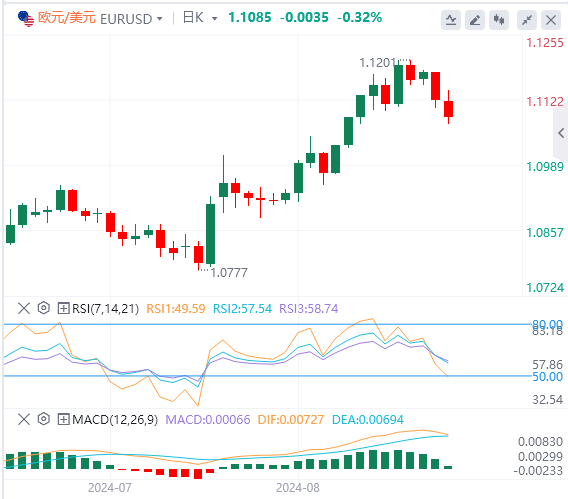Click the MACD 0.00299 axis value
The width and height of the screenshot is (568, 499).
[540, 456]
